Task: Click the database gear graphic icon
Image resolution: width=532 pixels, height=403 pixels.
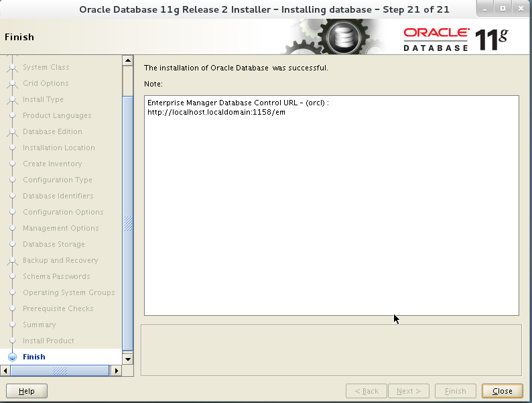Action: [343, 37]
